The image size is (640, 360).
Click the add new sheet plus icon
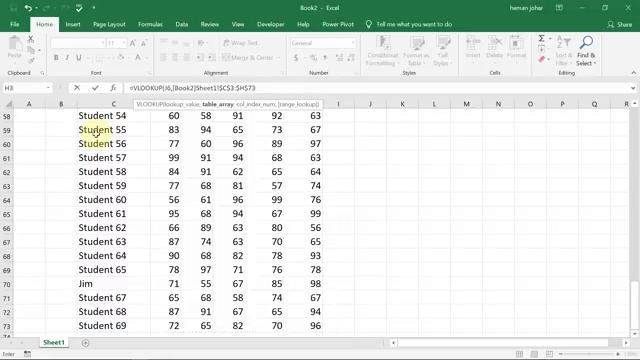[85, 343]
